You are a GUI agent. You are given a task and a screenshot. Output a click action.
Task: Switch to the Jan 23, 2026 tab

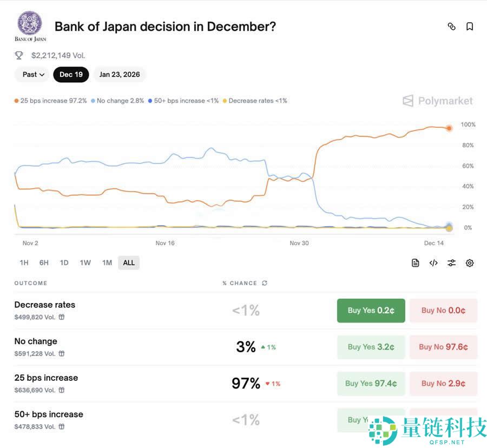[120, 74]
